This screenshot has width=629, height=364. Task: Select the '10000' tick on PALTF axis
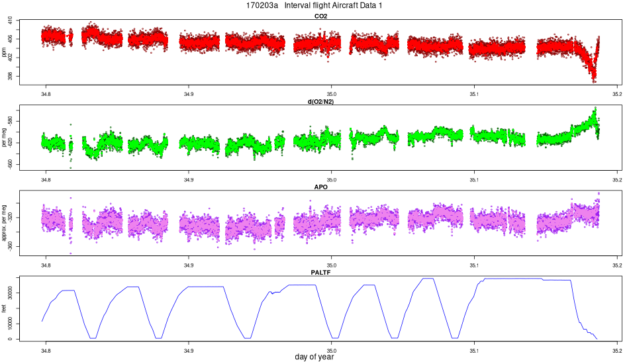[x=10, y=324]
